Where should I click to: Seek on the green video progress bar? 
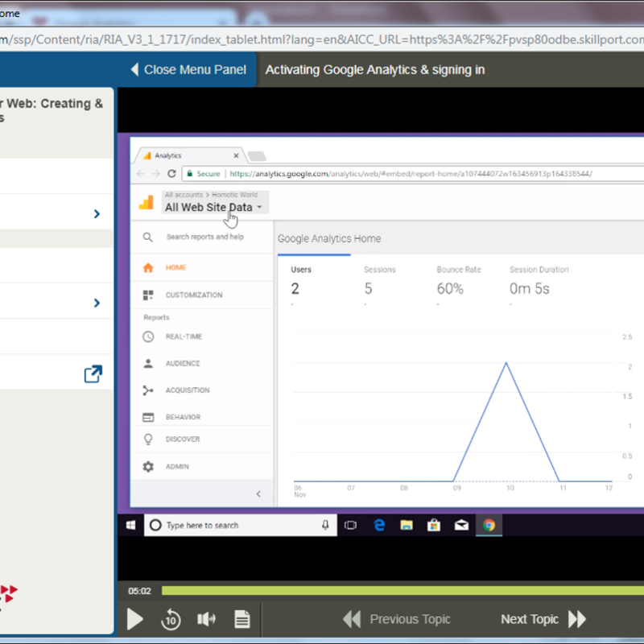[x=402, y=591]
